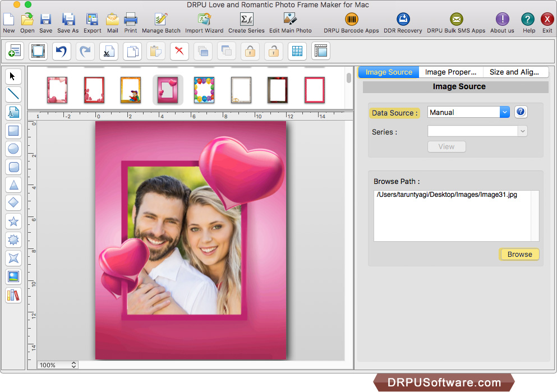Choose the plain red border frame thumbnail
The image size is (557, 392).
(x=315, y=90)
